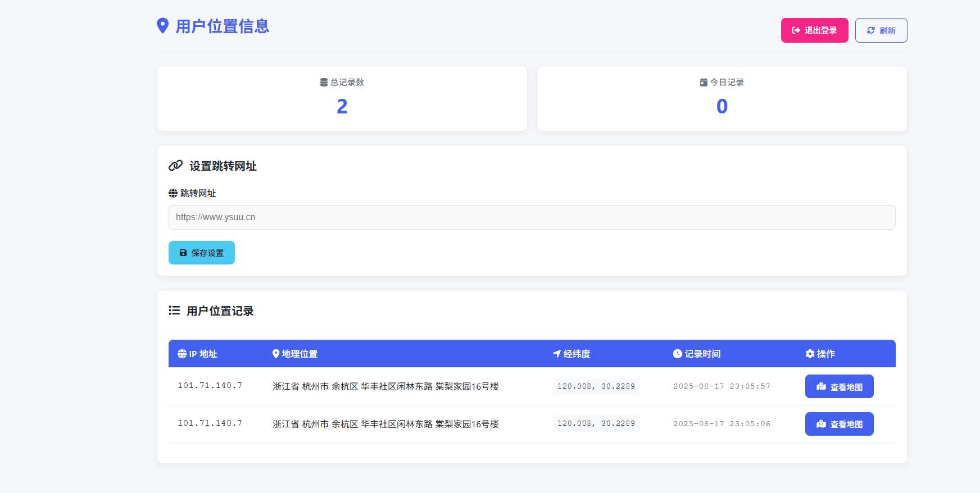Click IP 101.71.140.7 in the 23:05:57 row

point(210,386)
